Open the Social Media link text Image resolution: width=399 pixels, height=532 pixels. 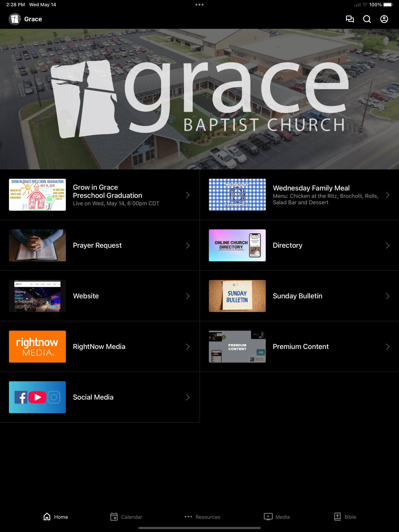tap(93, 397)
